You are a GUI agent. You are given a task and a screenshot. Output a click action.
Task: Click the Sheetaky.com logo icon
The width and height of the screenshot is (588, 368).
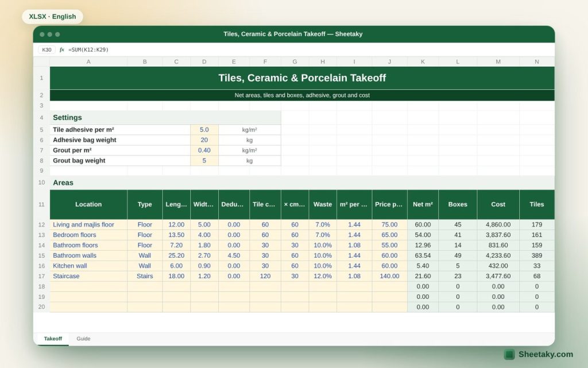click(x=509, y=354)
